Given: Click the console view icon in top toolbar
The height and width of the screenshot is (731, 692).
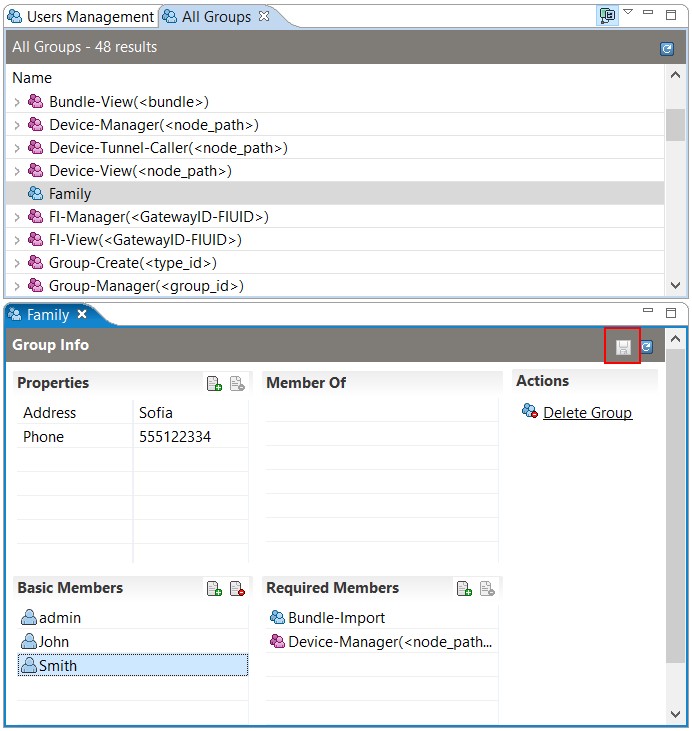Looking at the screenshot, I should 607,15.
